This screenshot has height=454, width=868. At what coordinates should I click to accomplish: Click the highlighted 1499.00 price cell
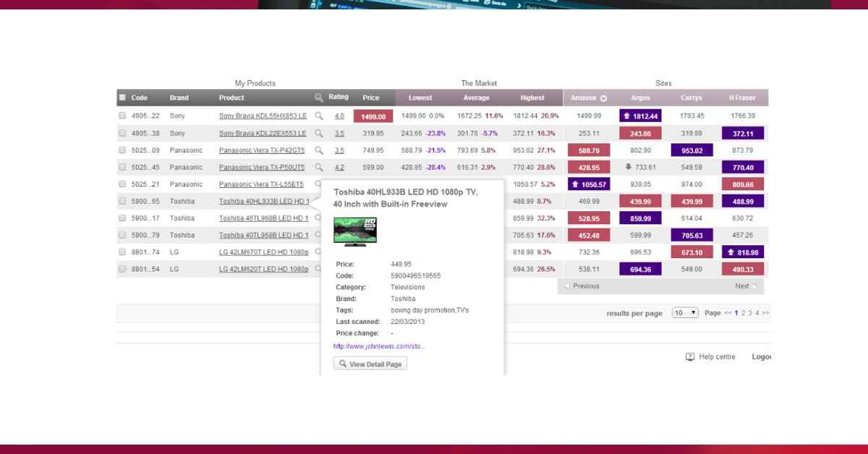pos(373,116)
